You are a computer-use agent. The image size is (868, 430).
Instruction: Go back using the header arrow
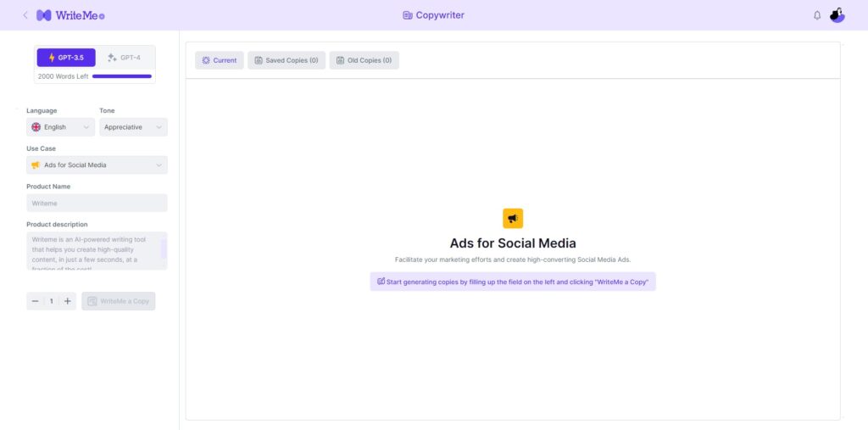[x=25, y=15]
